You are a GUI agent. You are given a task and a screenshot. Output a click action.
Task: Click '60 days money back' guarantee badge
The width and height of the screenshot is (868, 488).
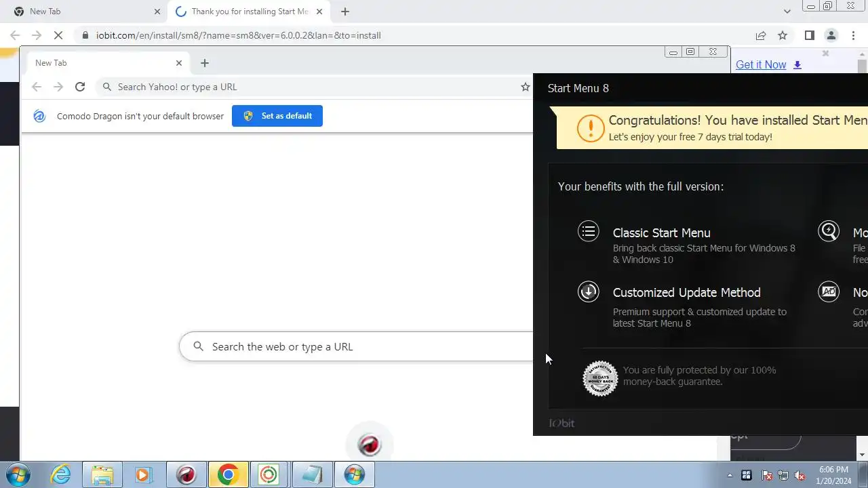pyautogui.click(x=600, y=378)
